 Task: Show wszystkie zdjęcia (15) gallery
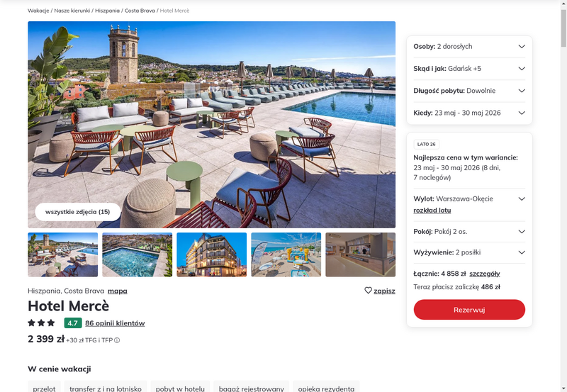click(78, 212)
